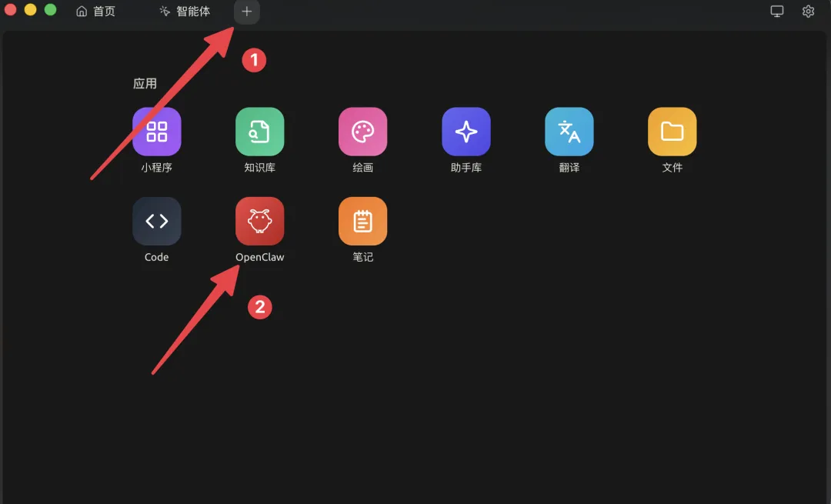Open the pink 绘画 painting palette icon
This screenshot has height=504, width=831.
(363, 132)
